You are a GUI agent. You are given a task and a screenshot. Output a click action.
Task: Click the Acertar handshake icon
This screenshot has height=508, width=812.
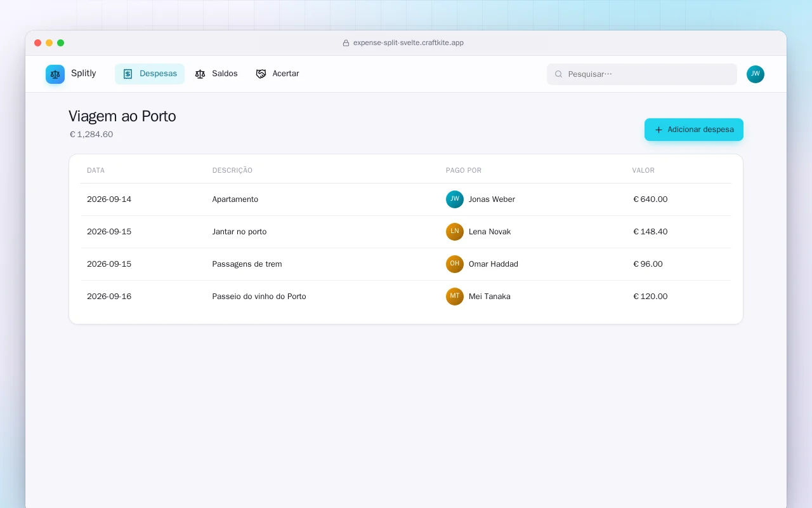click(261, 74)
